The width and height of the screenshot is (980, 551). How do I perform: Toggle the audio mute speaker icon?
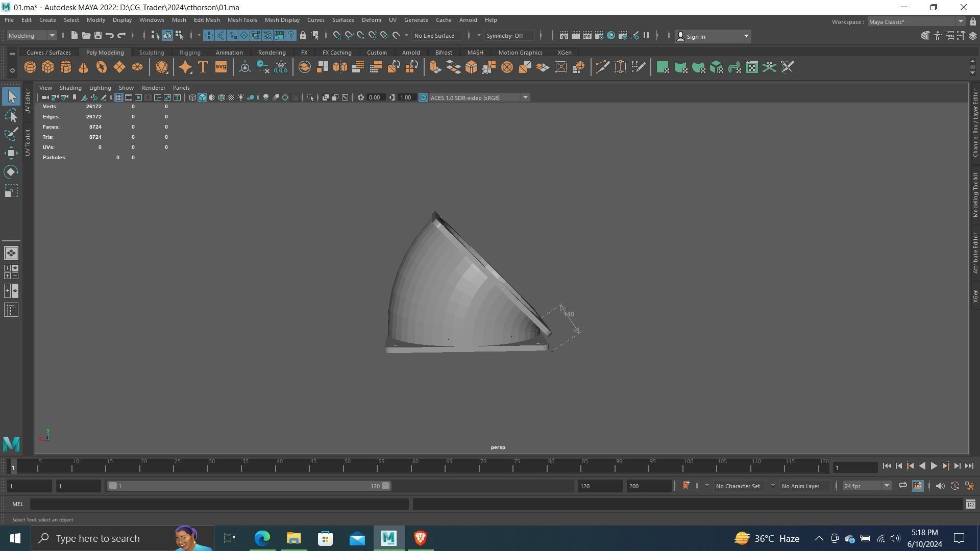pos(940,486)
